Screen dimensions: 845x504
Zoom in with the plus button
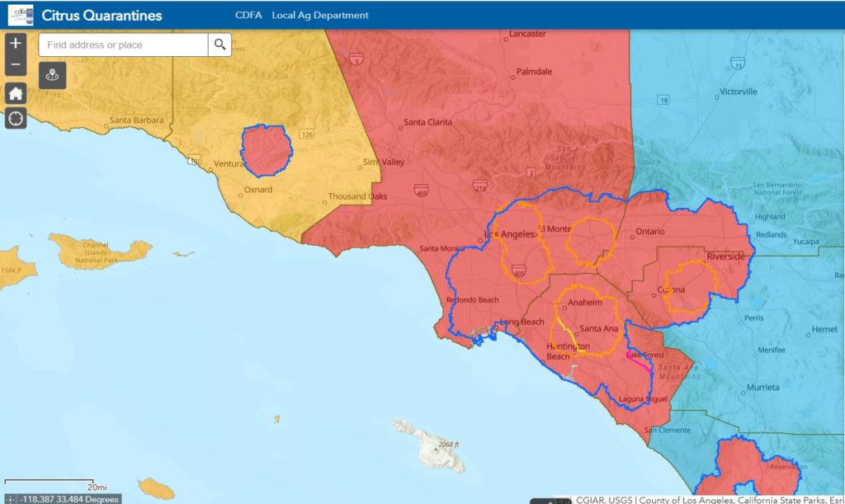coord(16,43)
